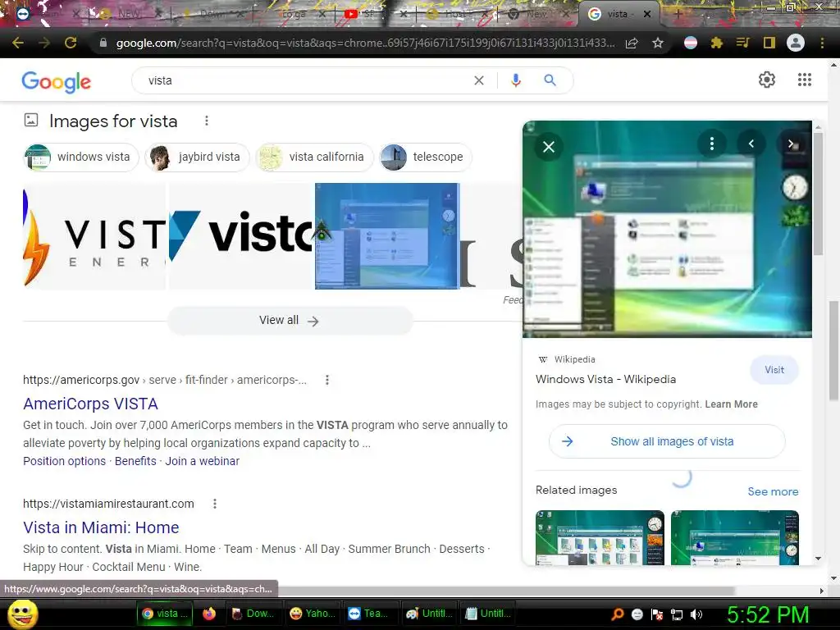Click the preview panel vertical scrollbar
This screenshot has width=840, height=630.
pos(818,193)
